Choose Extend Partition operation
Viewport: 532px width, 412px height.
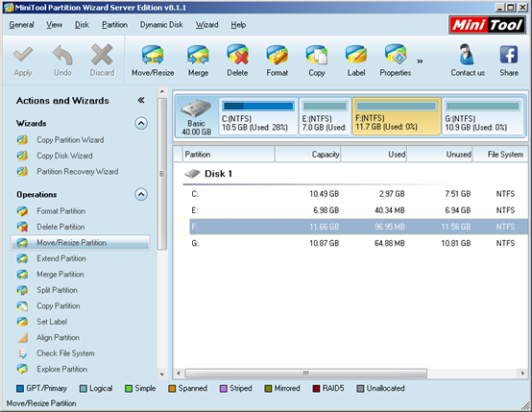pyautogui.click(x=61, y=258)
